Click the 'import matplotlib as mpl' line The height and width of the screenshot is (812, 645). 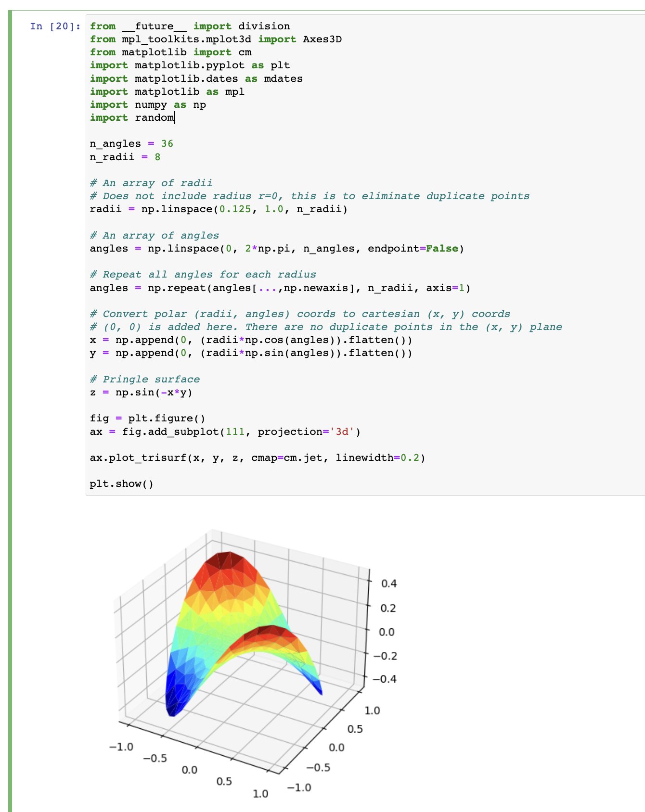pyautogui.click(x=167, y=92)
